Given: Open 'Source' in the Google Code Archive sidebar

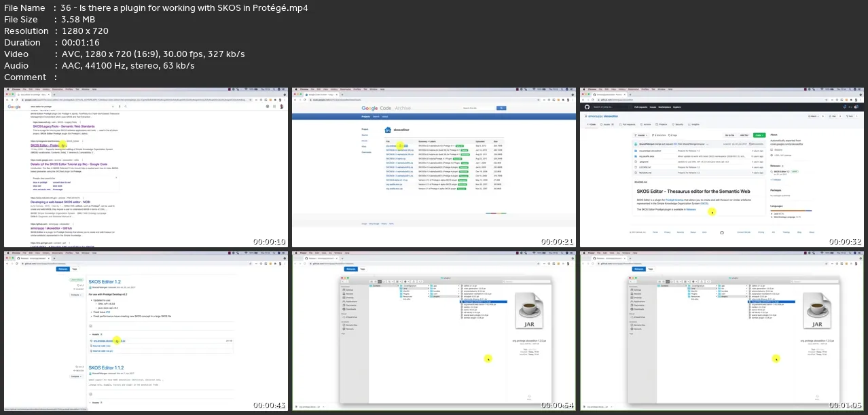Looking at the screenshot, I should [364, 135].
